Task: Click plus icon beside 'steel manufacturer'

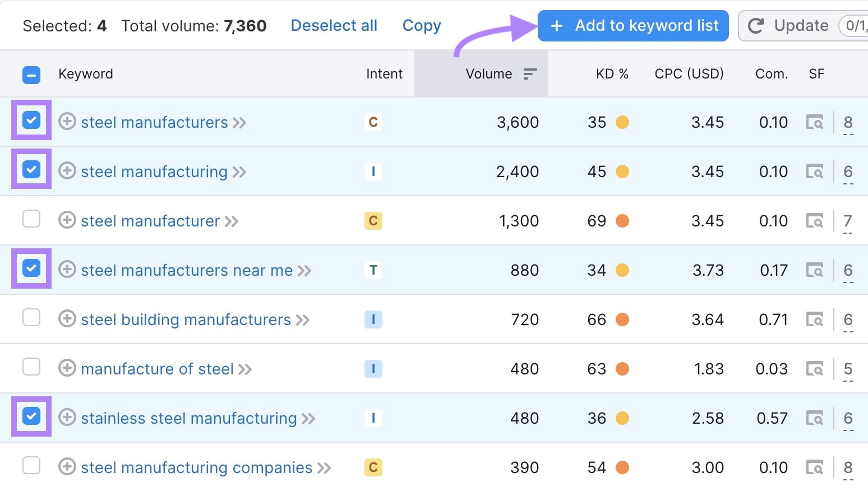Action: click(x=67, y=220)
